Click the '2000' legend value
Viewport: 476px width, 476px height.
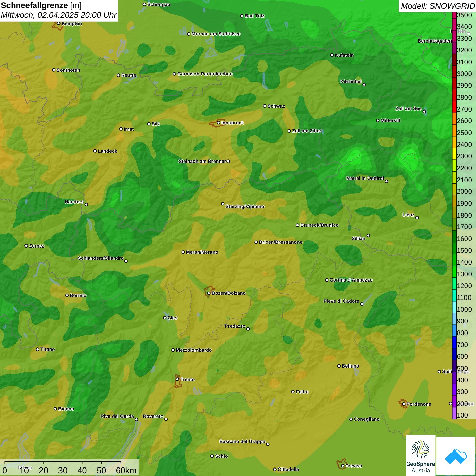(x=464, y=191)
